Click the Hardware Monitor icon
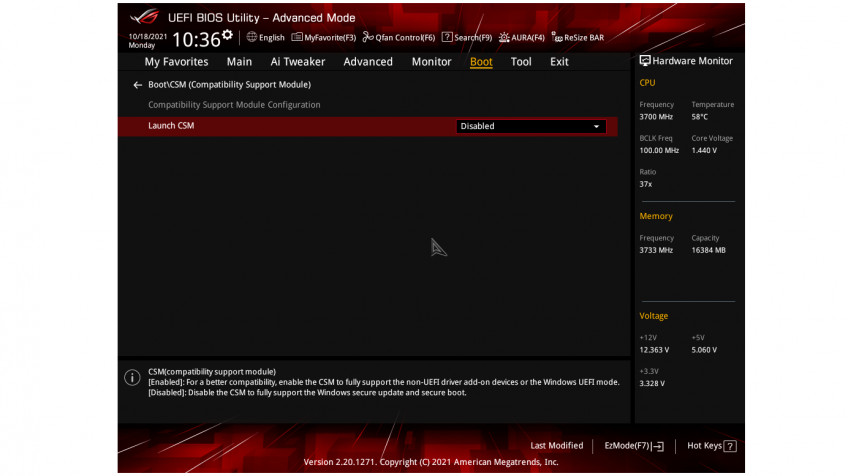 tap(645, 61)
